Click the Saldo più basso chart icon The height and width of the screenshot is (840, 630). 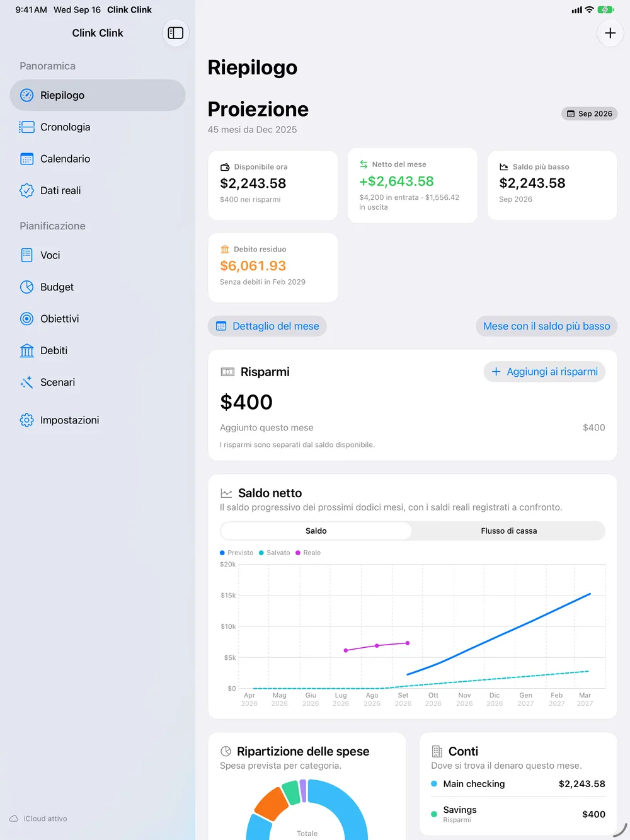(x=504, y=167)
